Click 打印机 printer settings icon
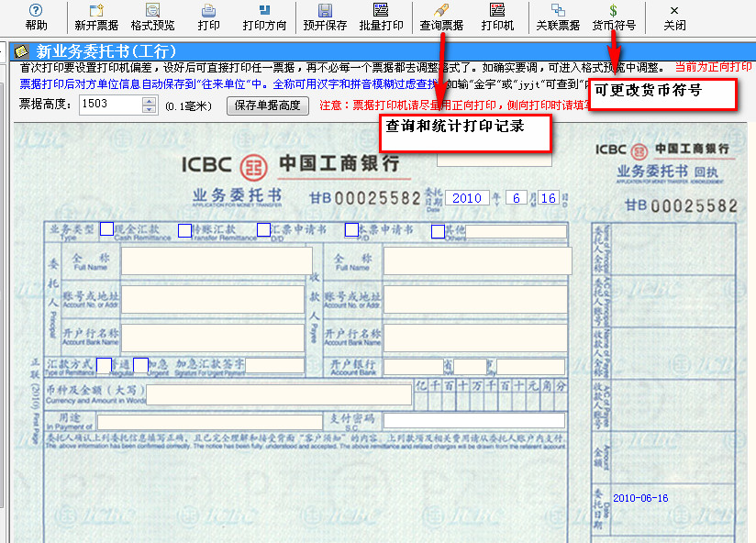 coord(497,17)
